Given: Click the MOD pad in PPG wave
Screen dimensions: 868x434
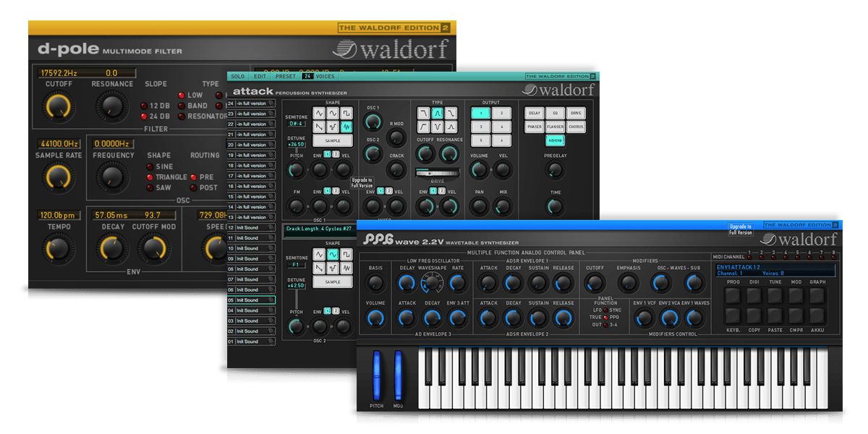Looking at the screenshot, I should coord(796,295).
